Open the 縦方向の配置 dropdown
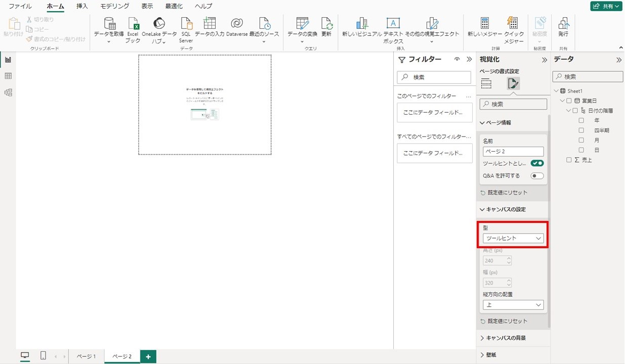The width and height of the screenshot is (625, 364). (x=513, y=305)
